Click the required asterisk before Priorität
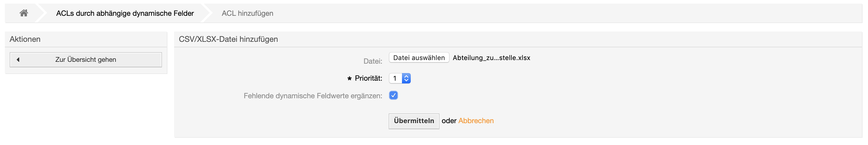Image resolution: width=868 pixels, height=145 pixels. point(349,79)
